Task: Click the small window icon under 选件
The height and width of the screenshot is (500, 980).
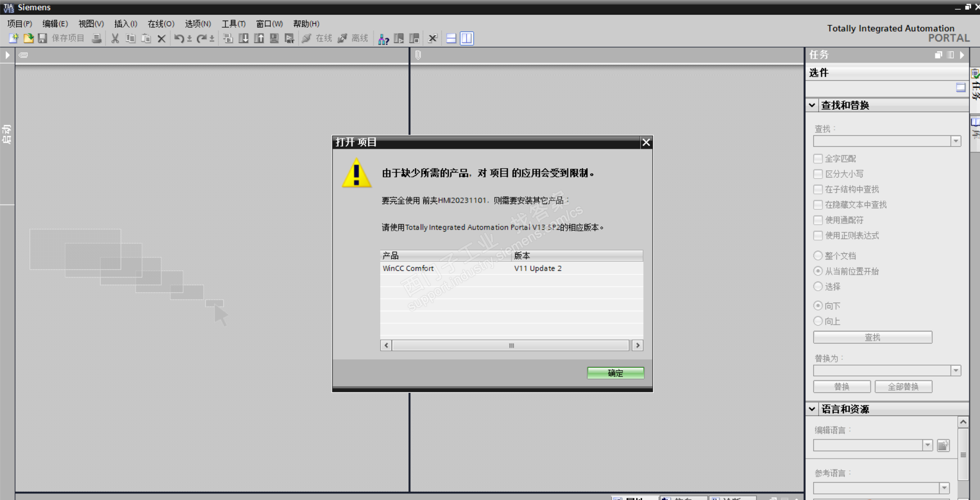Action: [961, 88]
